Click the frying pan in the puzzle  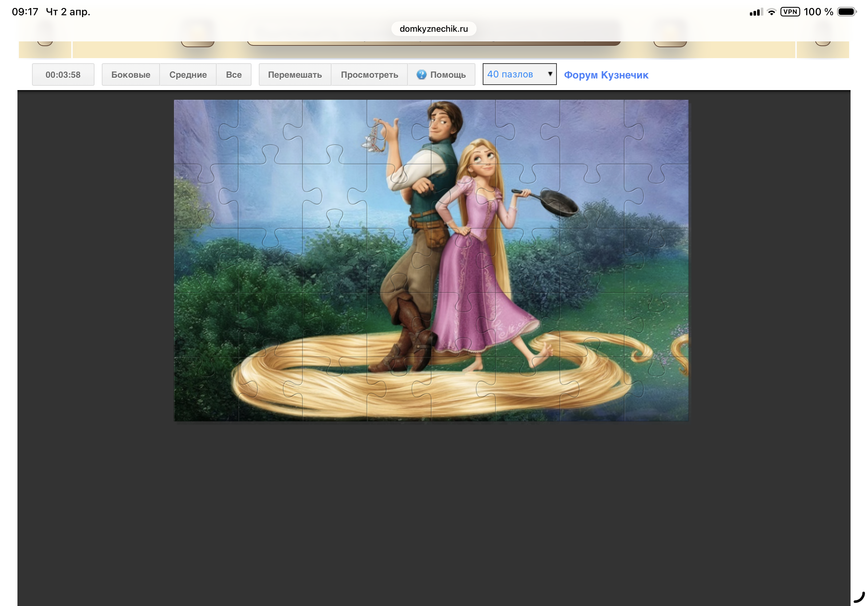[x=559, y=202]
